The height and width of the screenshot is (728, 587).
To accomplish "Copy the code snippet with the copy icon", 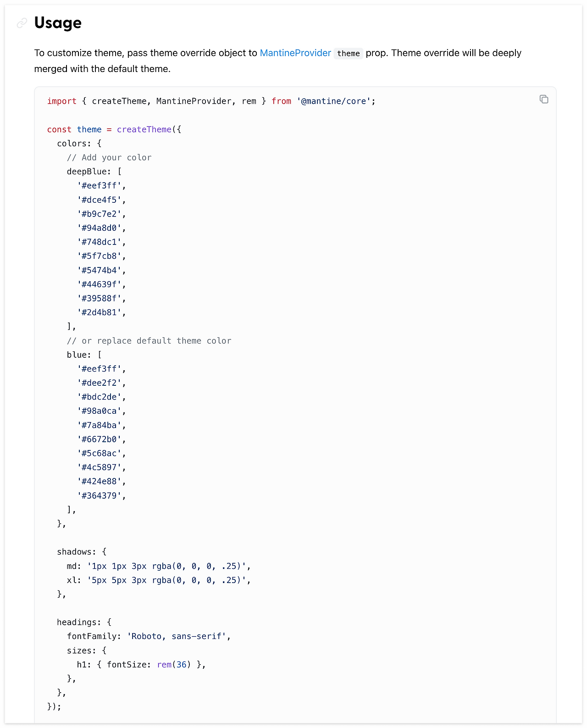I will click(544, 99).
